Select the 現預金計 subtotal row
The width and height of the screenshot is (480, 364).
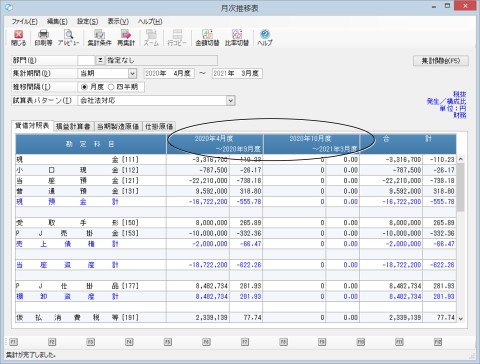(x=236, y=202)
